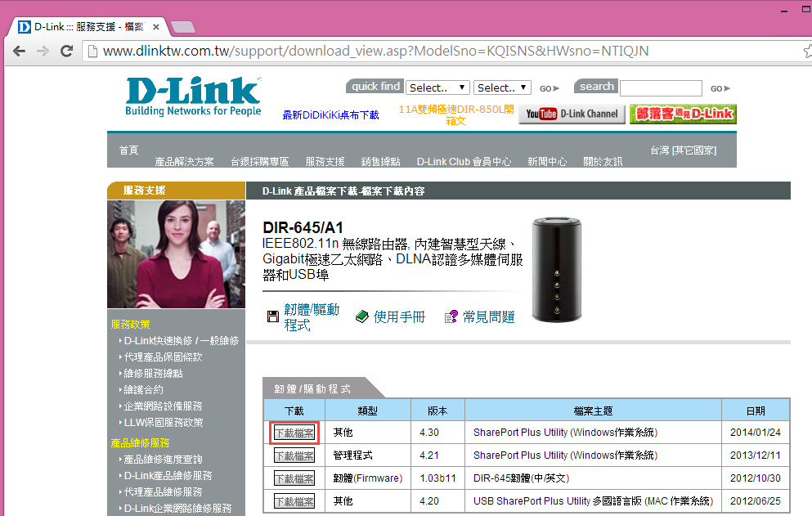Click the search text input field

tap(661, 88)
